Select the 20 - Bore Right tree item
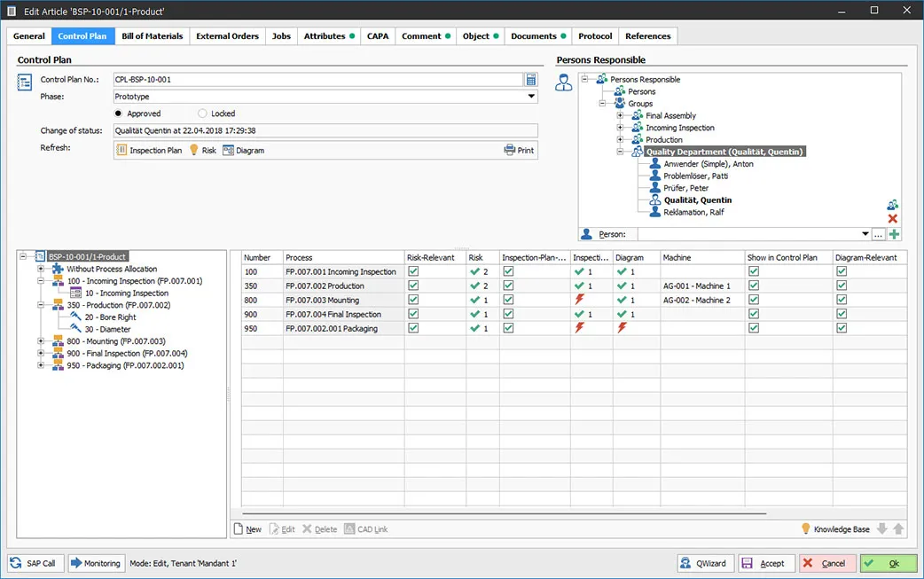Viewport: 924px width, 579px height. [x=110, y=317]
